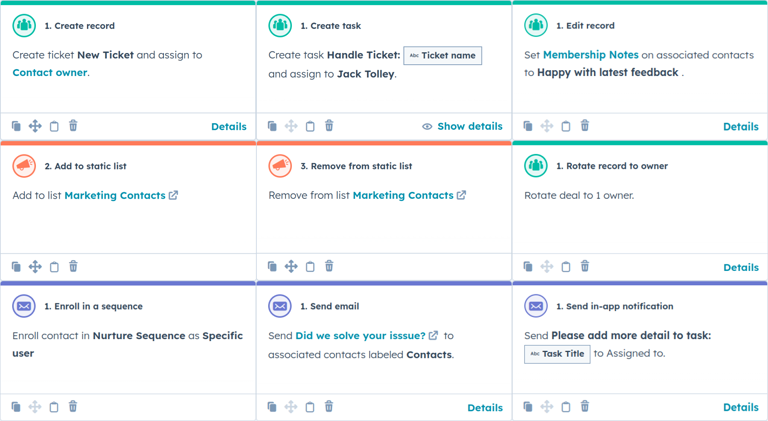The image size is (768, 421).
Task: Click copy icon on Edit record card
Action: coord(528,126)
